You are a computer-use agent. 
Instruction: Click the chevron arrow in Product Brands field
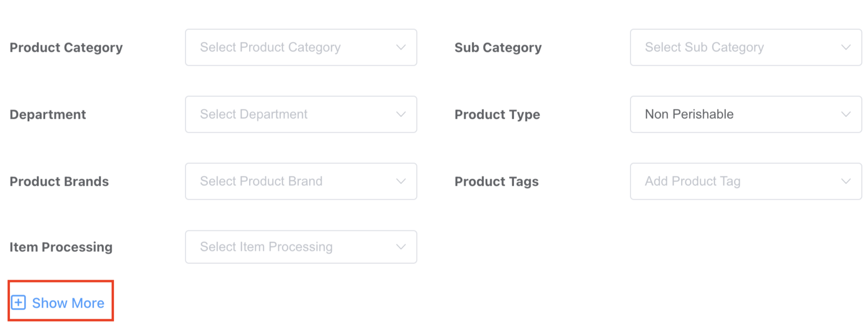point(401,181)
